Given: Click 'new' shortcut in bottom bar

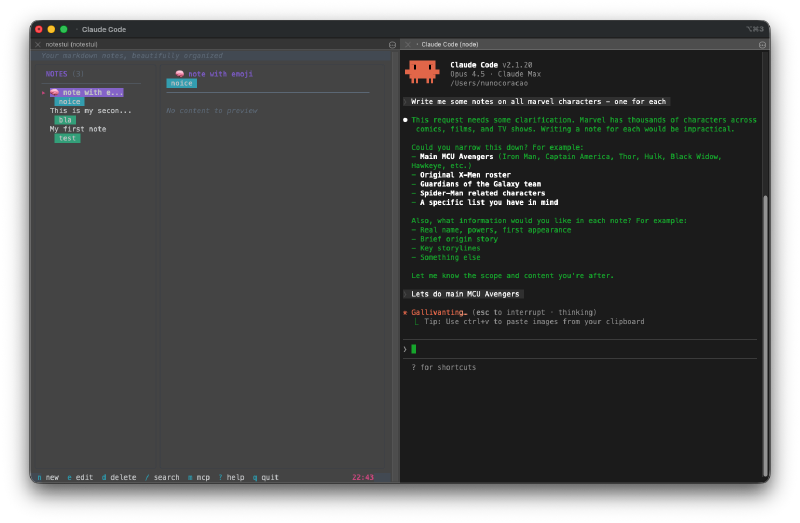Looking at the screenshot, I should coord(48,478).
